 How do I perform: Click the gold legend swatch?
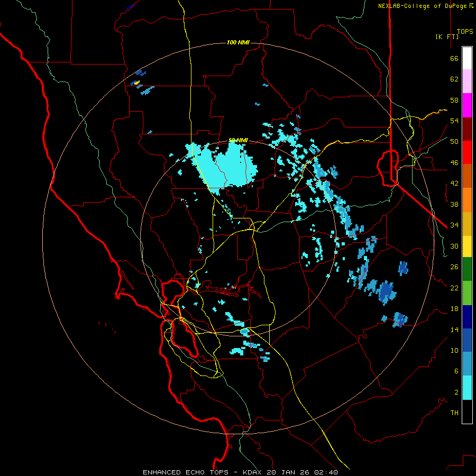click(467, 224)
